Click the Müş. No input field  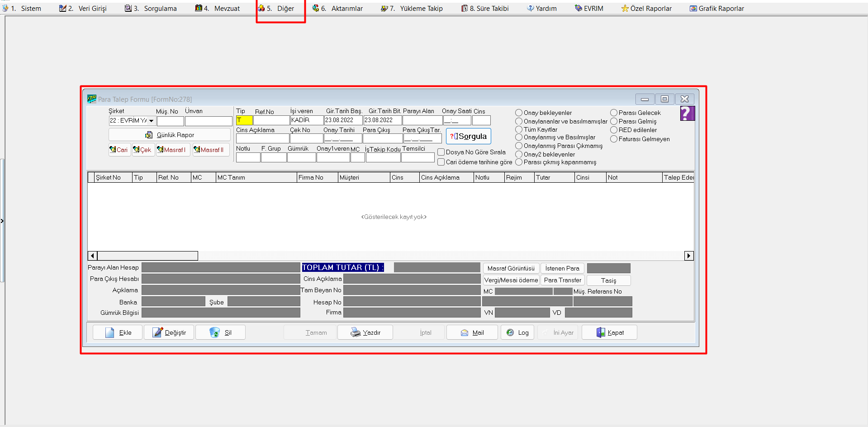coord(170,121)
